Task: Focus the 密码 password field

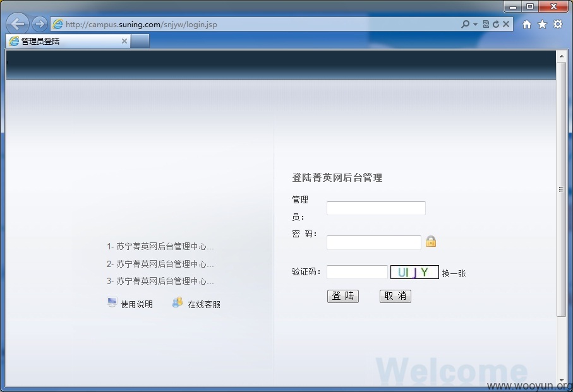Action: point(374,243)
